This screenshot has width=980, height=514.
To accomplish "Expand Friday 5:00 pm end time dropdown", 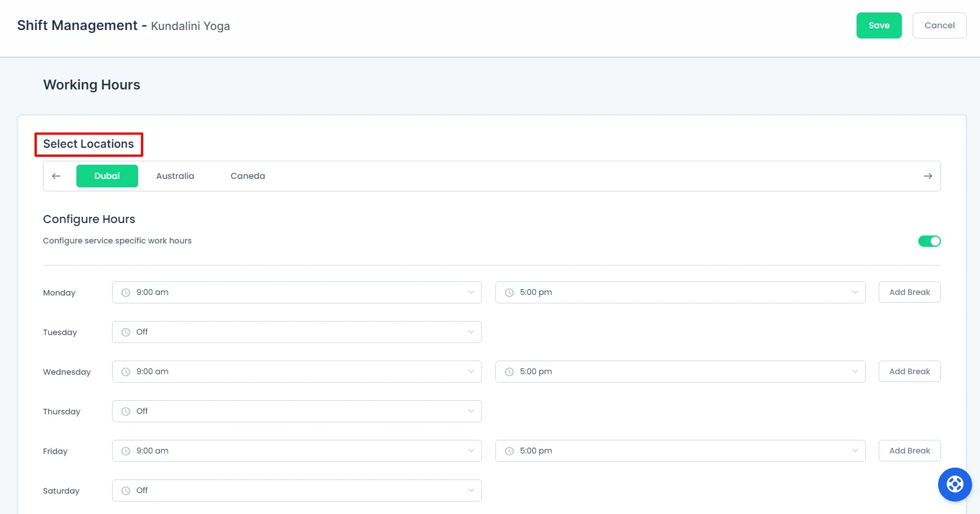I will (x=680, y=451).
